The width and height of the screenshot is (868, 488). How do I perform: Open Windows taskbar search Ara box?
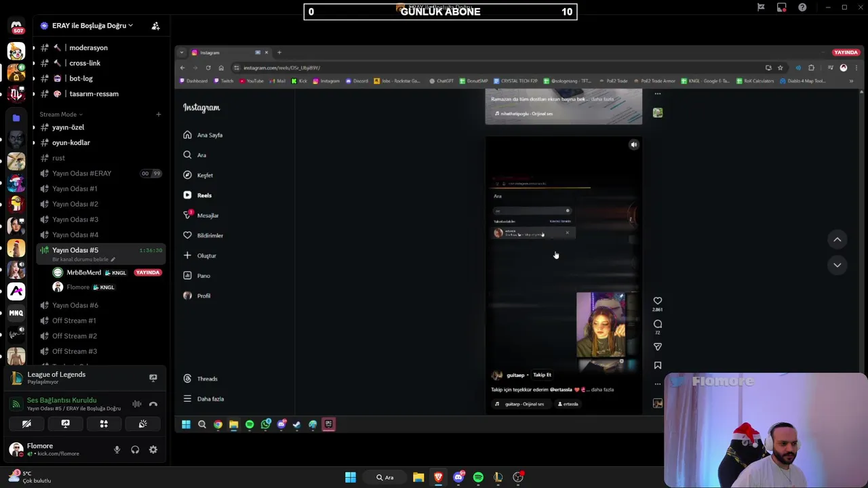385,477
